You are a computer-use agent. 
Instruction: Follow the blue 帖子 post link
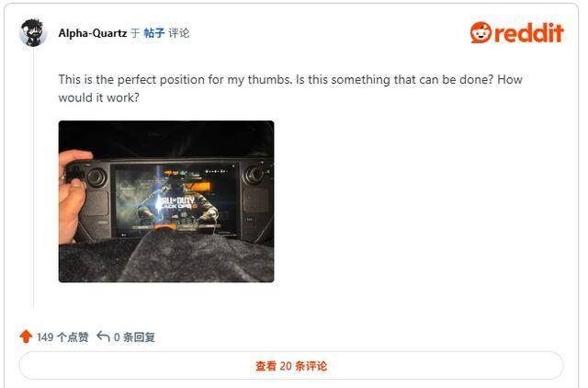click(x=154, y=33)
